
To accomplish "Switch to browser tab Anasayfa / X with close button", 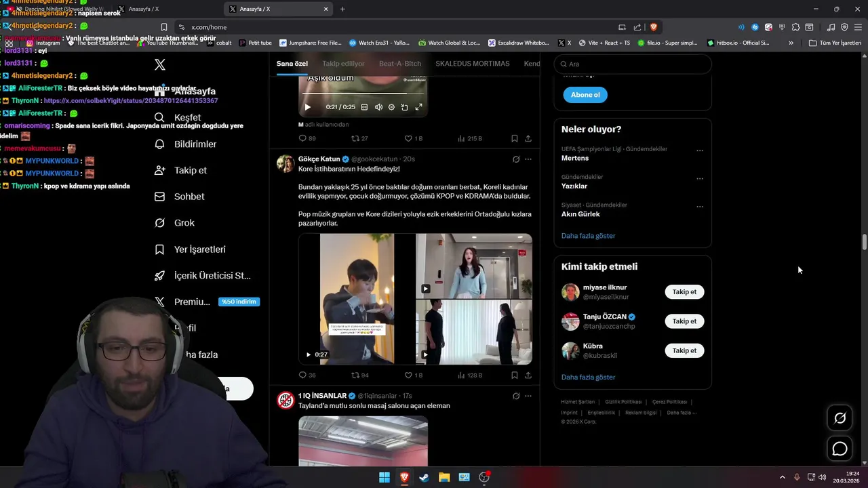I will click(279, 9).
